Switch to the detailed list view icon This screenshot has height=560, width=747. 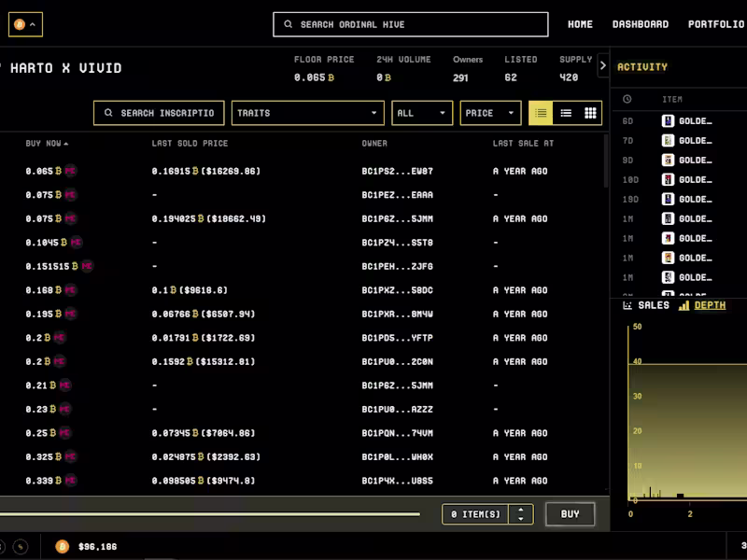541,113
